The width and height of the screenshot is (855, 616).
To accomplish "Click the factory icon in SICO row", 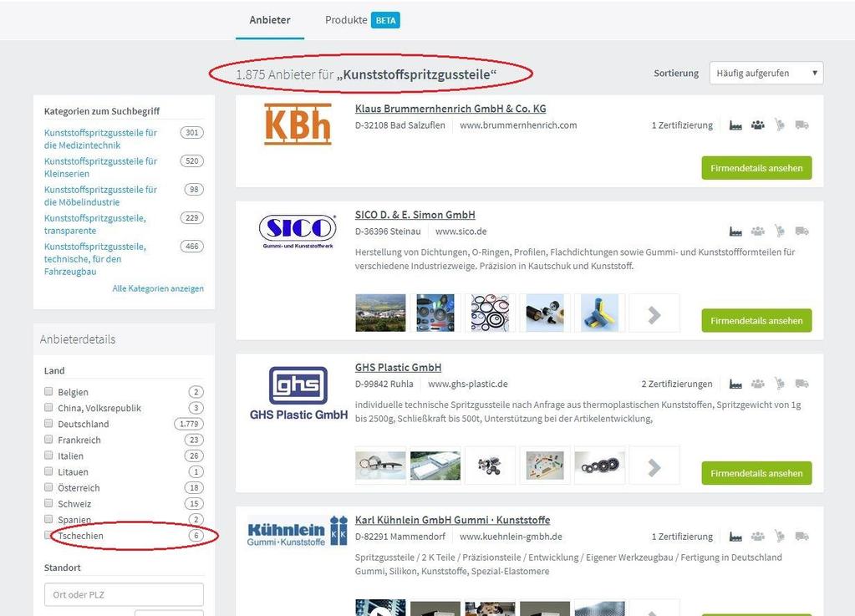I will (735, 232).
